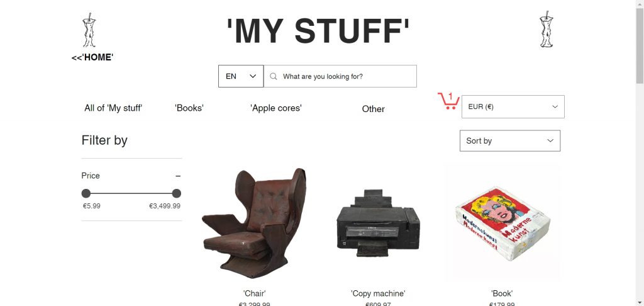Click the maximum price slider handle

(177, 193)
